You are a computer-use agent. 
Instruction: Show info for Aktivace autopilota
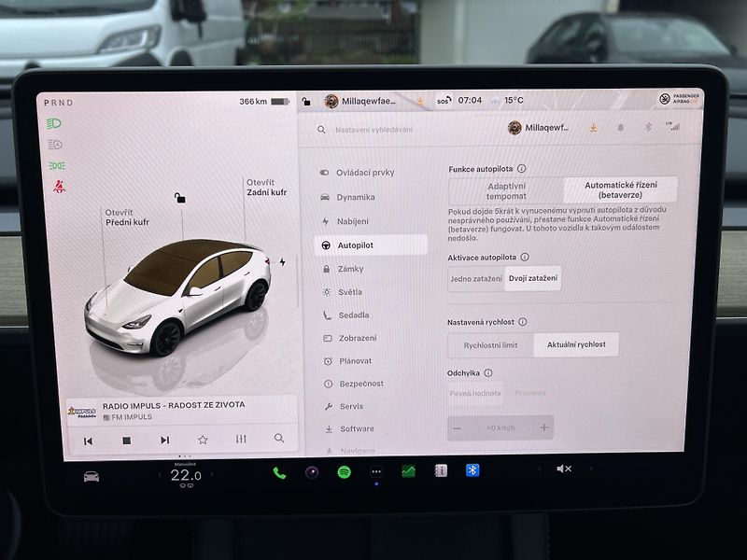(x=525, y=258)
